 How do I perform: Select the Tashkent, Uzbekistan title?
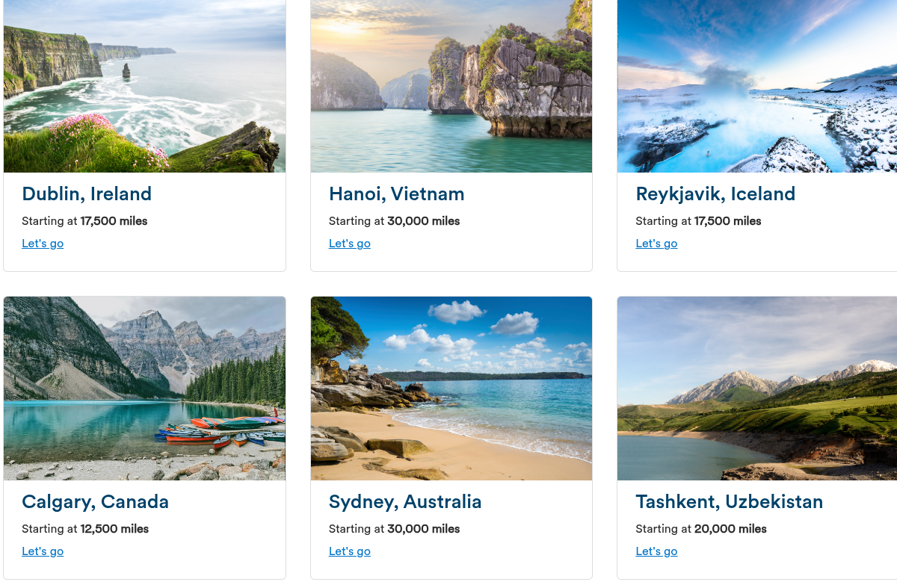click(729, 502)
